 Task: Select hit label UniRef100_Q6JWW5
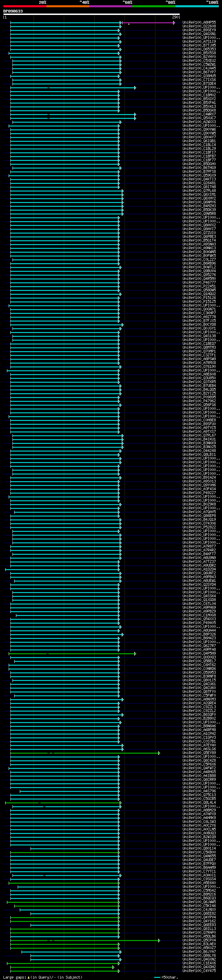[199, 902]
